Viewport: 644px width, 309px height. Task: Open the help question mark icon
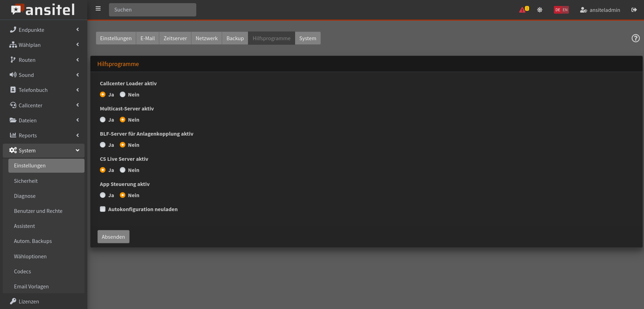click(x=636, y=38)
